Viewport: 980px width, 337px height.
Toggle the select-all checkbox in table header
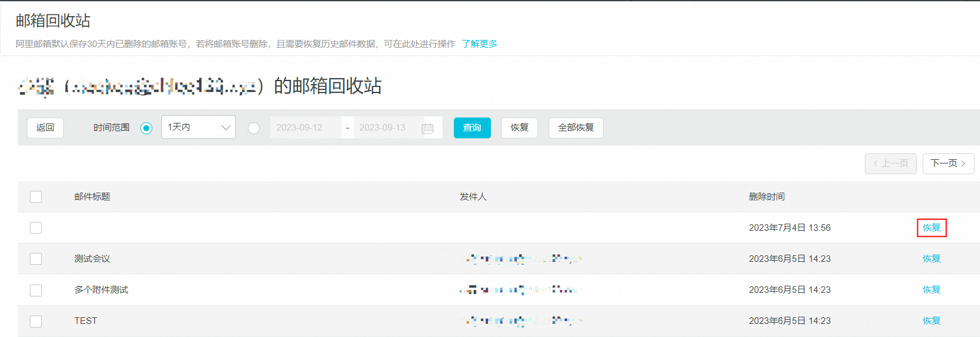pyautogui.click(x=36, y=197)
